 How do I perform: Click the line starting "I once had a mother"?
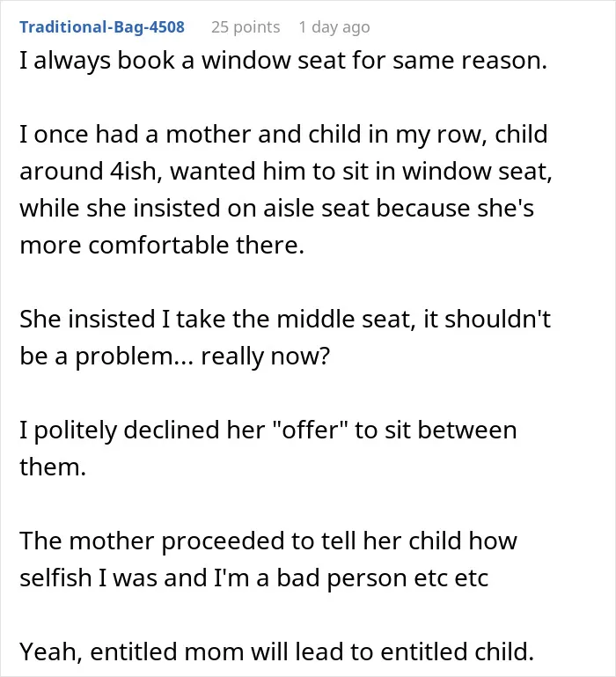283,134
